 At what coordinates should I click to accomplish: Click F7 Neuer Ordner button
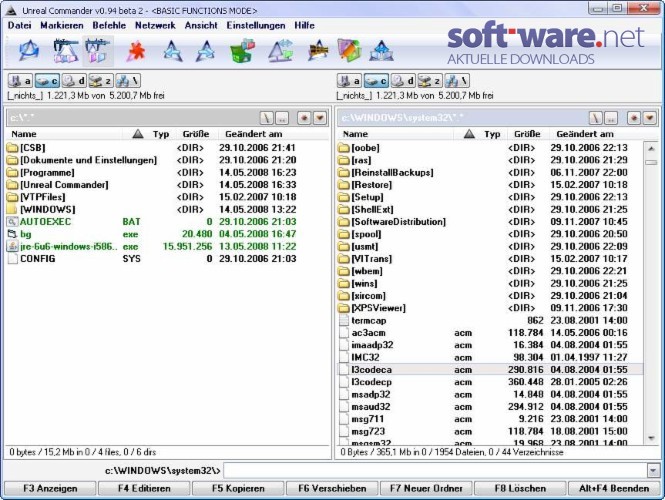coord(426,489)
